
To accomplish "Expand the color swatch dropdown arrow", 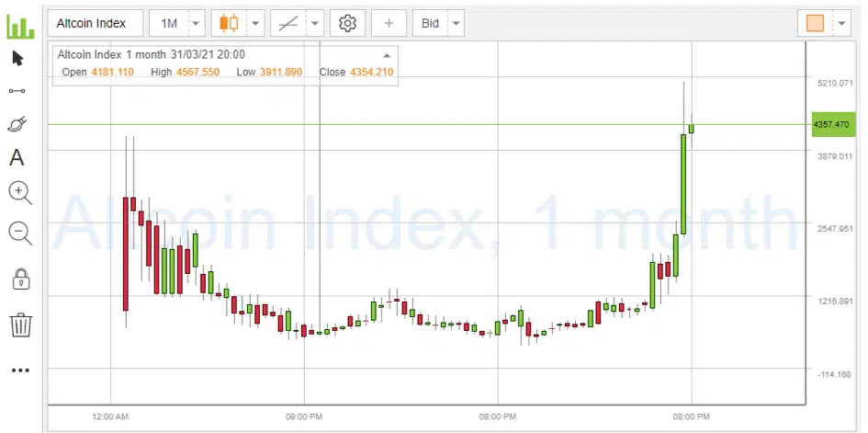I will click(x=841, y=23).
